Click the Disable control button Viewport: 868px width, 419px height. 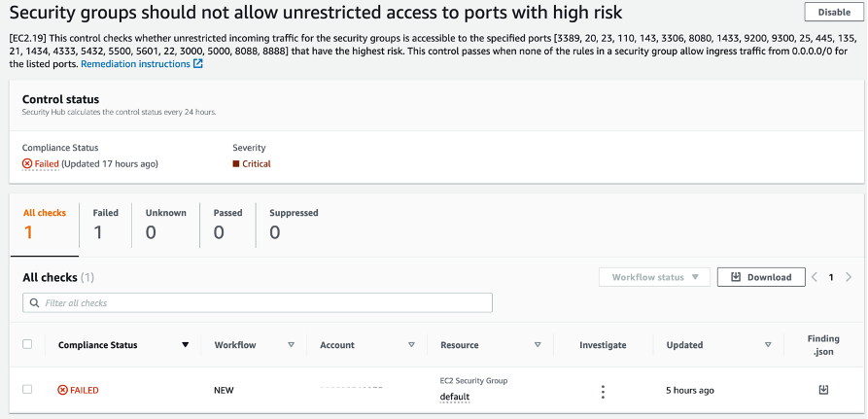click(x=833, y=12)
